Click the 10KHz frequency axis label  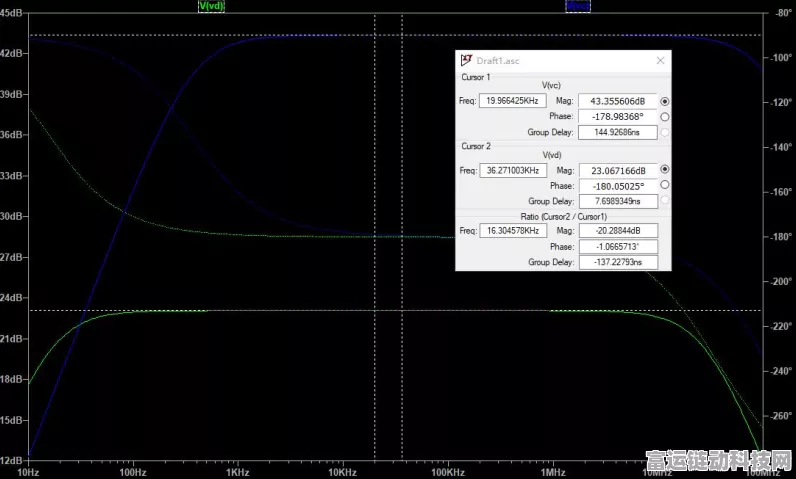(342, 472)
